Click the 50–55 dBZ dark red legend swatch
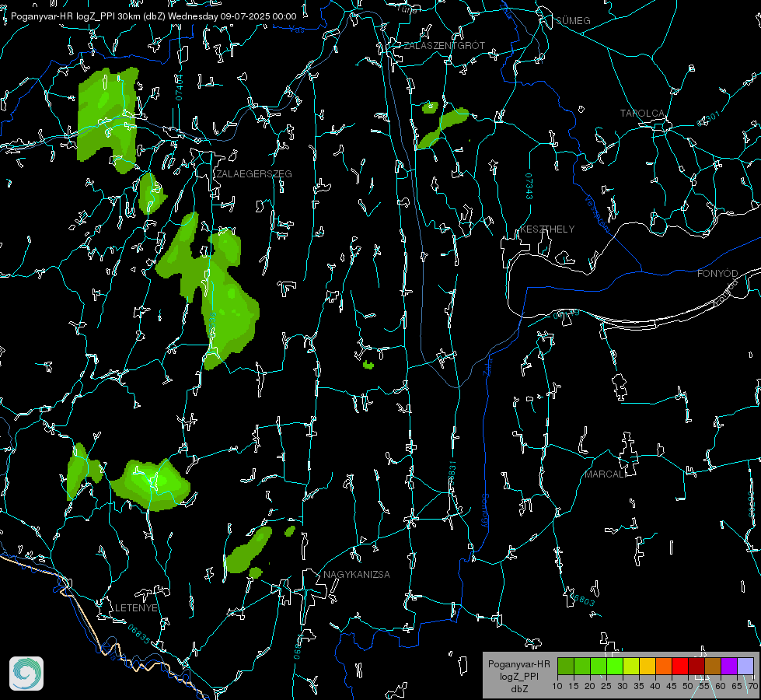761x700 pixels. 696,666
